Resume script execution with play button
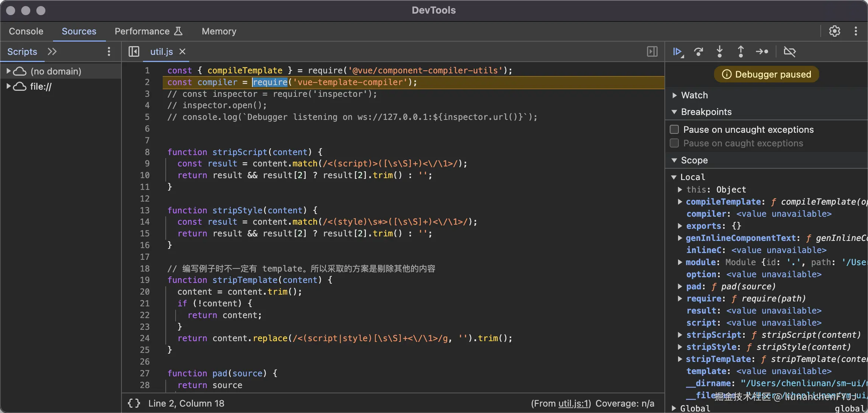868x413 pixels. [x=677, y=51]
